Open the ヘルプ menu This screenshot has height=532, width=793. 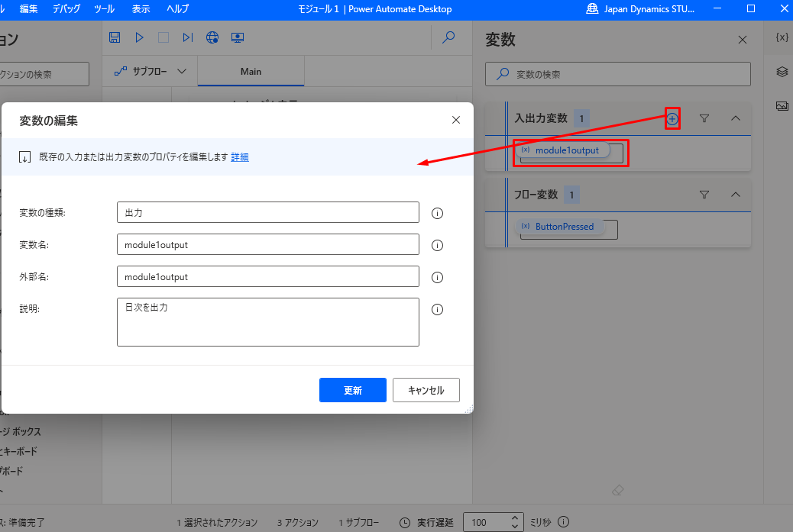[x=177, y=9]
